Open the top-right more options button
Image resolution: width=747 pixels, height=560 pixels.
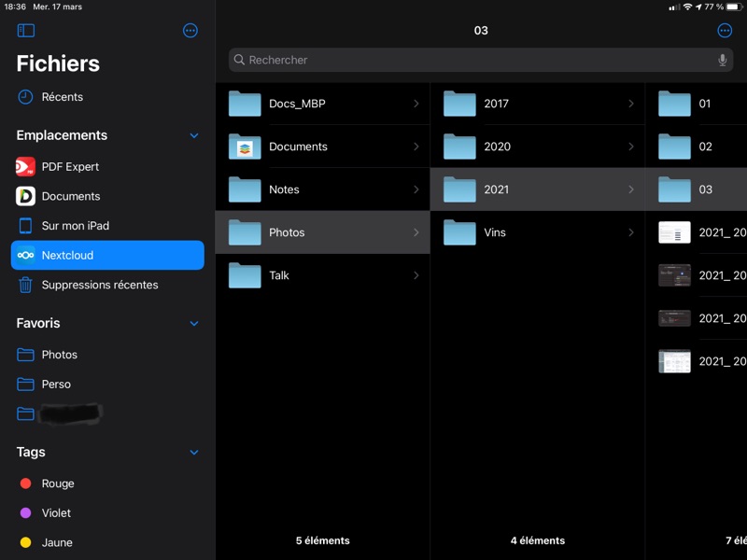point(725,31)
